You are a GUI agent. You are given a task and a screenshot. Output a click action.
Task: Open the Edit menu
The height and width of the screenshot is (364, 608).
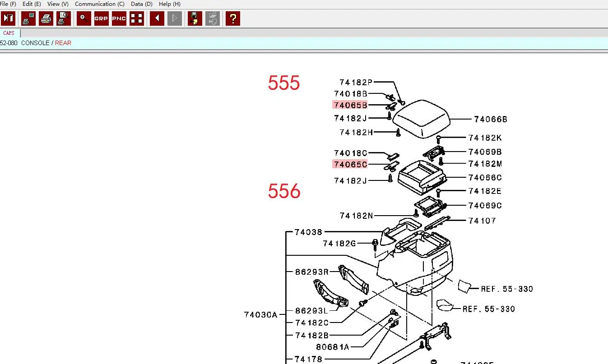32,4
